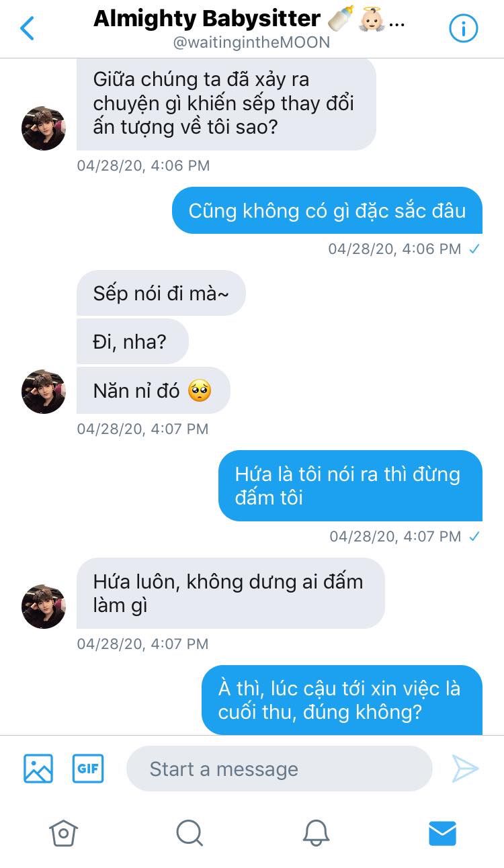This screenshot has width=504, height=868.
Task: Open the Search tab
Action: tap(190, 834)
